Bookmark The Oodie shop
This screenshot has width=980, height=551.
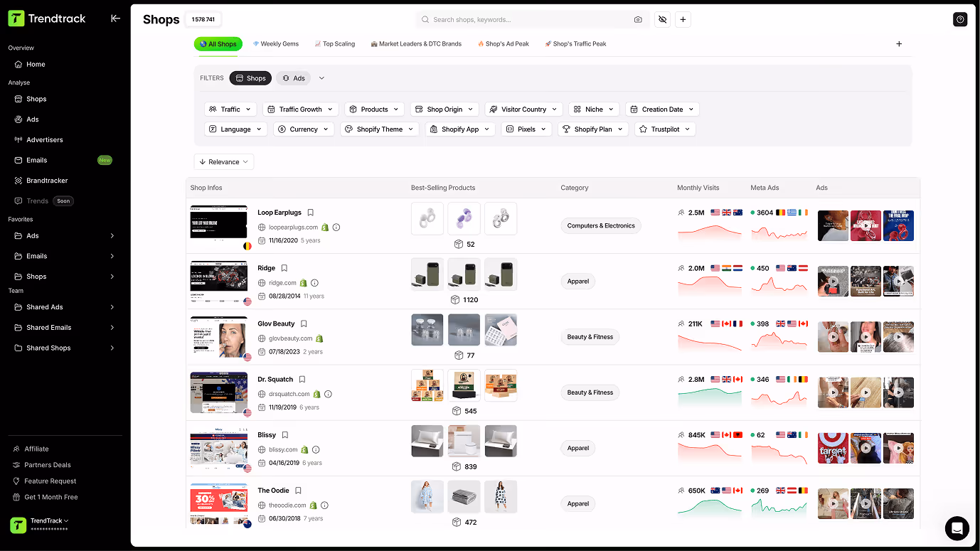[299, 491]
